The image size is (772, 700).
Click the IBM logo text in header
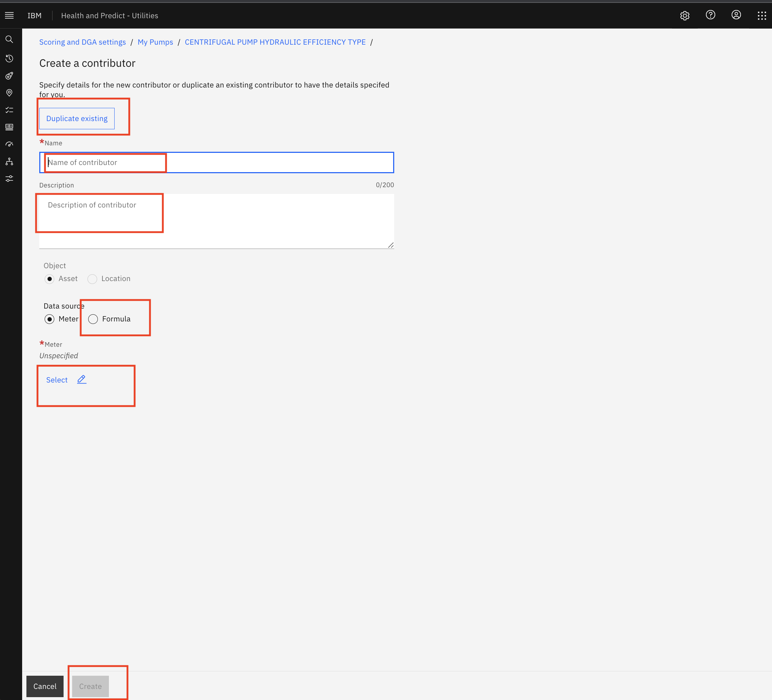tap(35, 16)
